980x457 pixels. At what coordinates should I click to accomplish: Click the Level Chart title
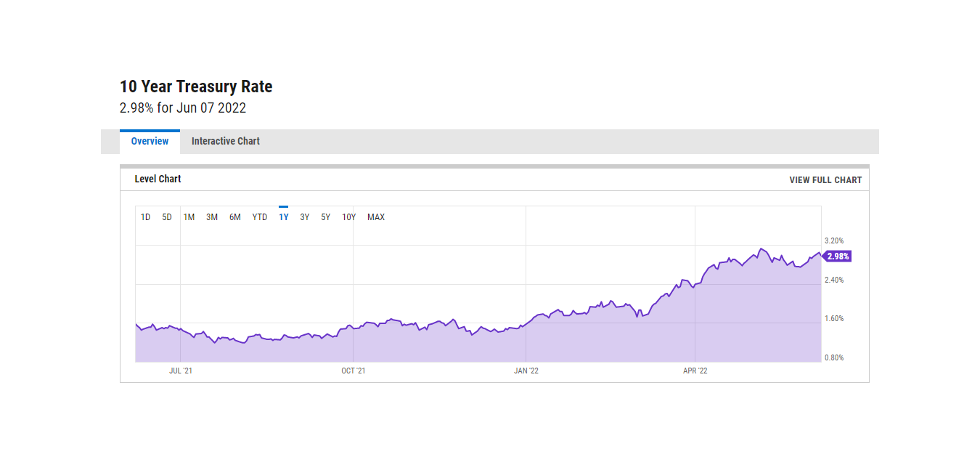click(158, 179)
